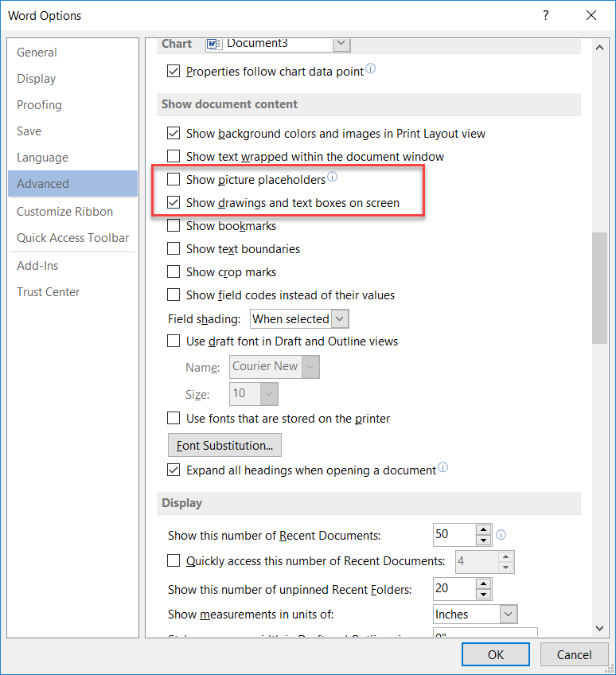Viewport: 616px width, 675px height.
Task: Enable Show text wrapped within document window
Action: (173, 156)
